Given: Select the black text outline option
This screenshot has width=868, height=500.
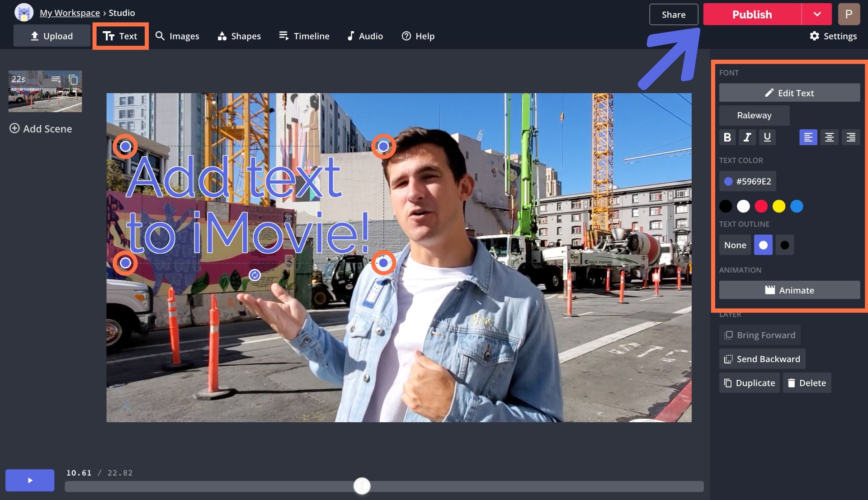Looking at the screenshot, I should tap(784, 245).
